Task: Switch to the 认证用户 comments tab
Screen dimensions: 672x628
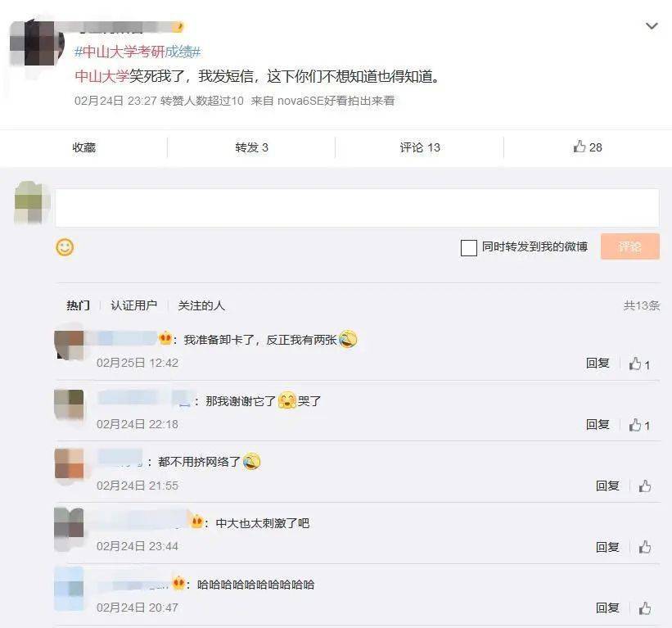Action: tap(133, 305)
